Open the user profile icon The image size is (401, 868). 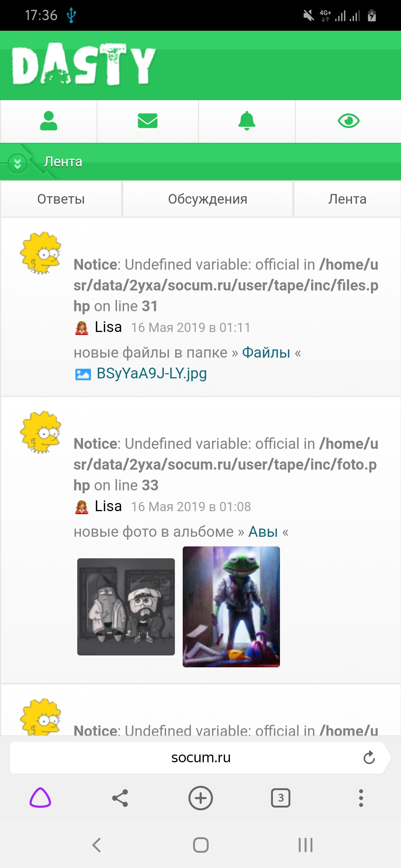click(x=49, y=121)
